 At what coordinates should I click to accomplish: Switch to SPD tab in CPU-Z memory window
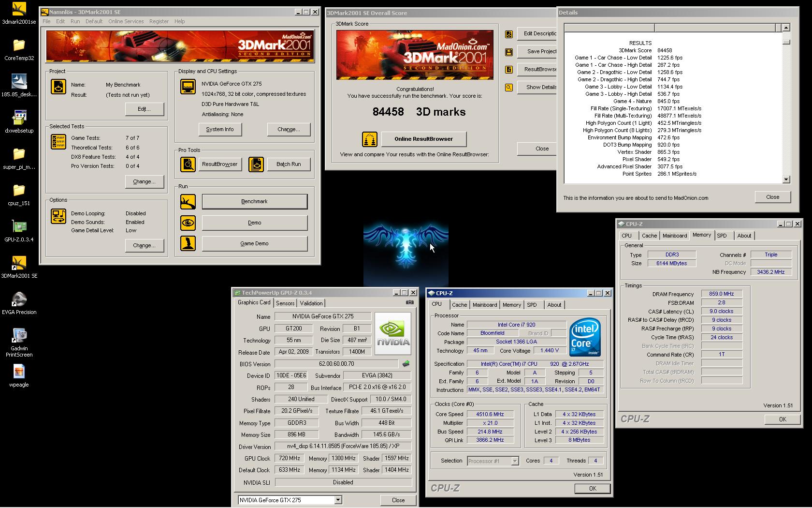(x=722, y=236)
